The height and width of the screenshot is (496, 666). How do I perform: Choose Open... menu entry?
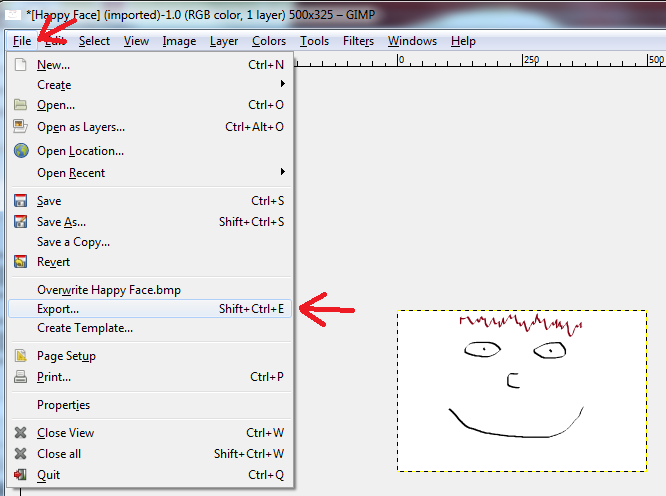[150, 105]
